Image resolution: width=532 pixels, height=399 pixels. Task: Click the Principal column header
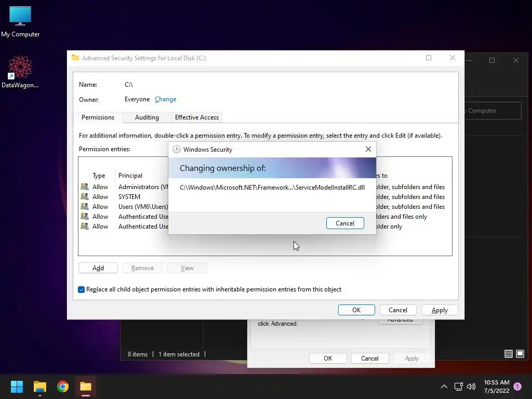click(130, 176)
